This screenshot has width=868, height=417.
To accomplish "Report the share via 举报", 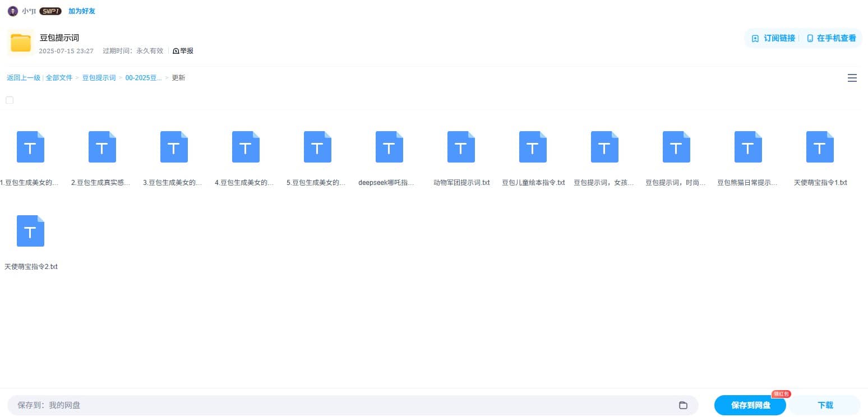I will click(x=183, y=51).
